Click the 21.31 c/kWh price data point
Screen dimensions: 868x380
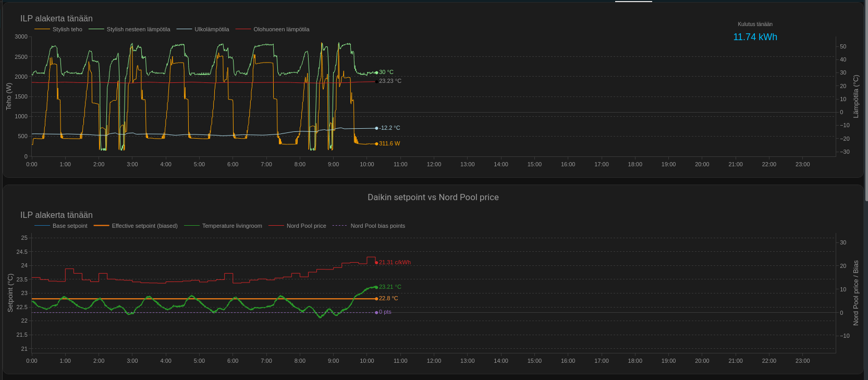pyautogui.click(x=376, y=263)
